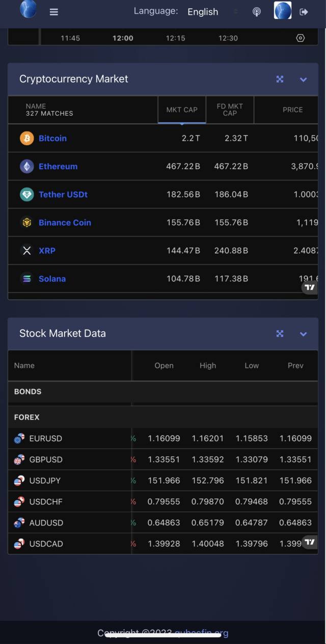Open the Solana link
The height and width of the screenshot is (644, 326).
click(x=52, y=279)
